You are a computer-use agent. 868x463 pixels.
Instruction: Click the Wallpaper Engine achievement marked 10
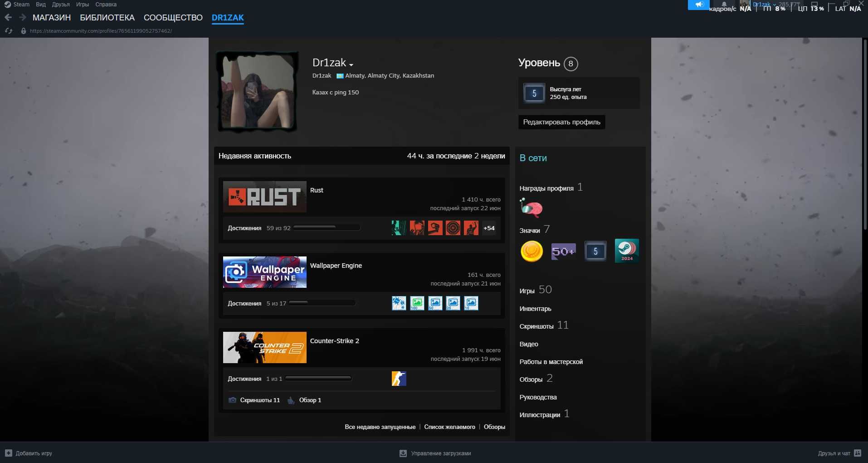pyautogui.click(x=471, y=303)
